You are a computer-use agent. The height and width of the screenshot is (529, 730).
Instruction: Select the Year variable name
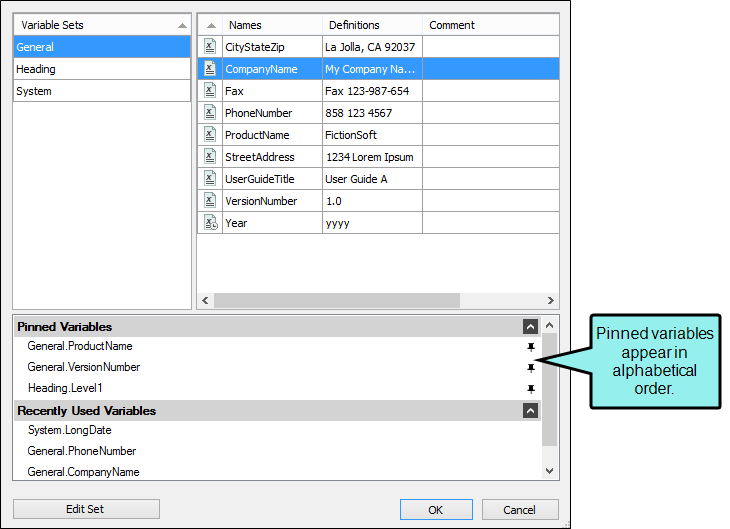coord(236,223)
